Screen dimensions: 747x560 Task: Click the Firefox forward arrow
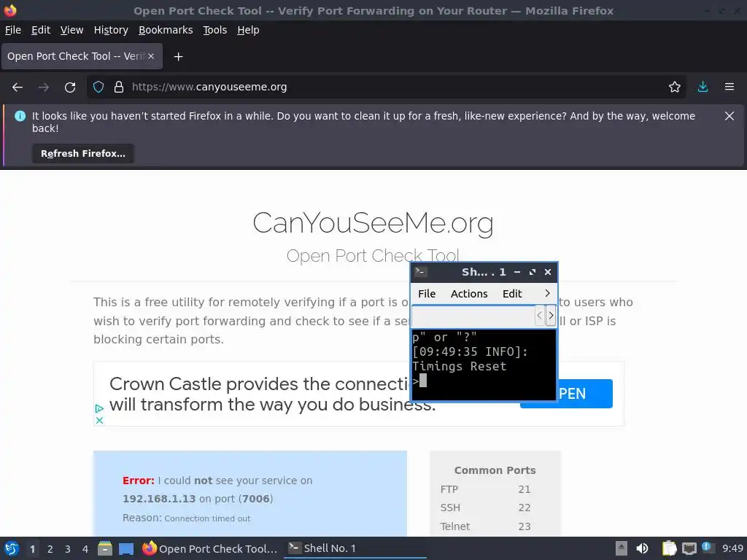click(43, 87)
